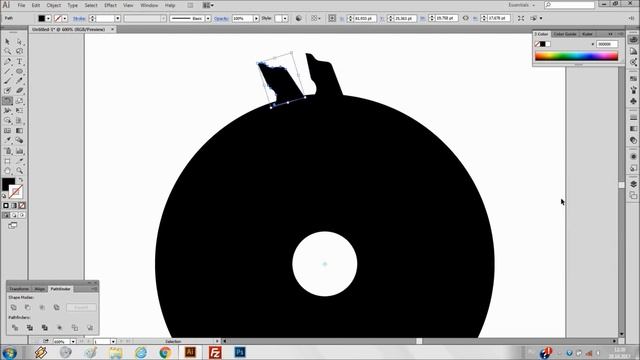Switch to the Transform panel tab

(19, 289)
